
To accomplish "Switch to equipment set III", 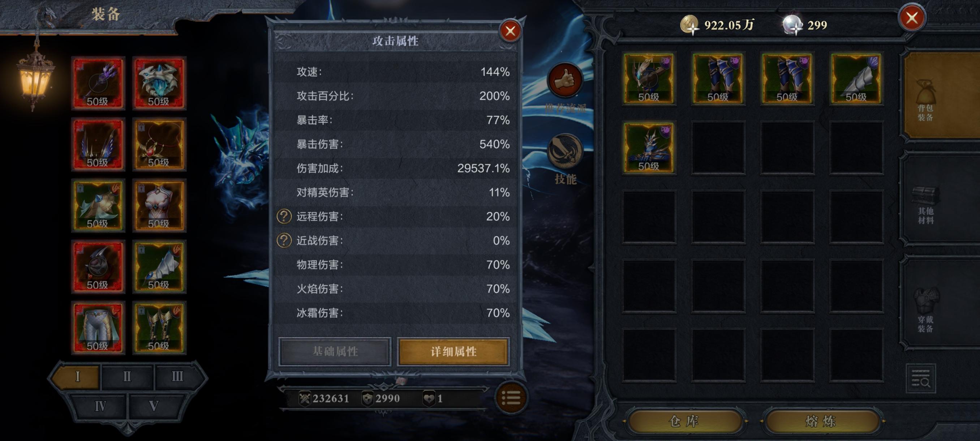I will [x=177, y=376].
